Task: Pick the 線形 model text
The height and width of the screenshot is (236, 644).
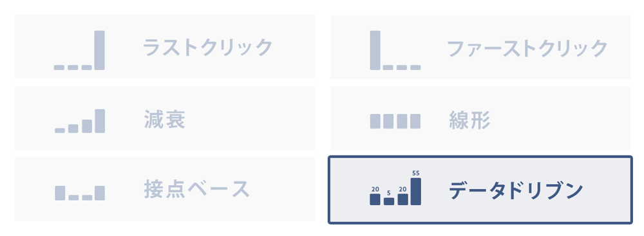Action: [469, 120]
